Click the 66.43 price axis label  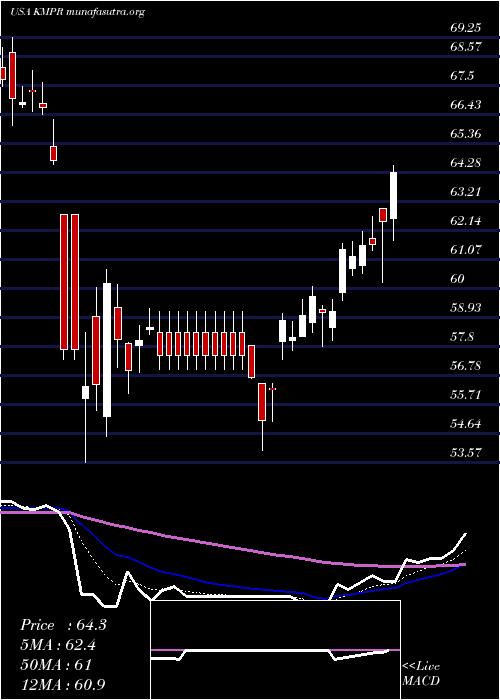(x=465, y=104)
